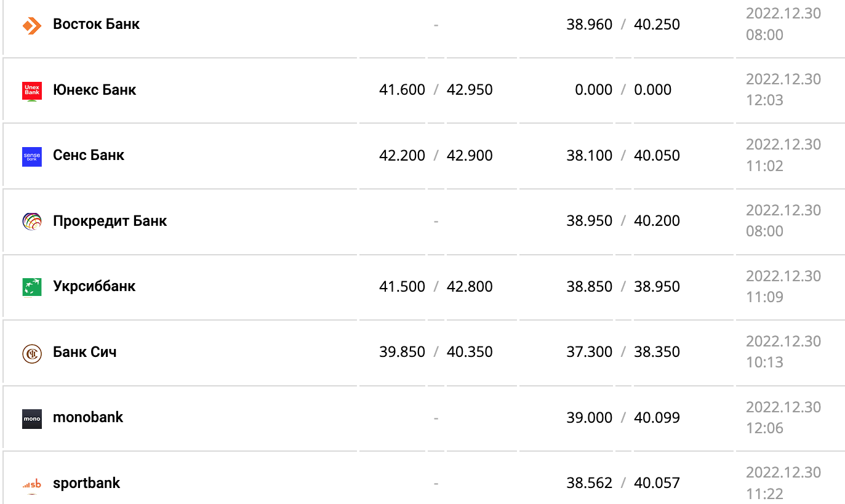845x504 pixels.
Task: Open the Укрсиббанк link
Action: pyautogui.click(x=94, y=286)
